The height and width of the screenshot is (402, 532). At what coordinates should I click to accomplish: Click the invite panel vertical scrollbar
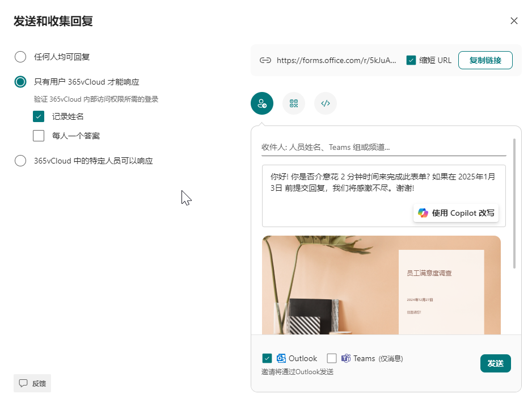pyautogui.click(x=514, y=203)
